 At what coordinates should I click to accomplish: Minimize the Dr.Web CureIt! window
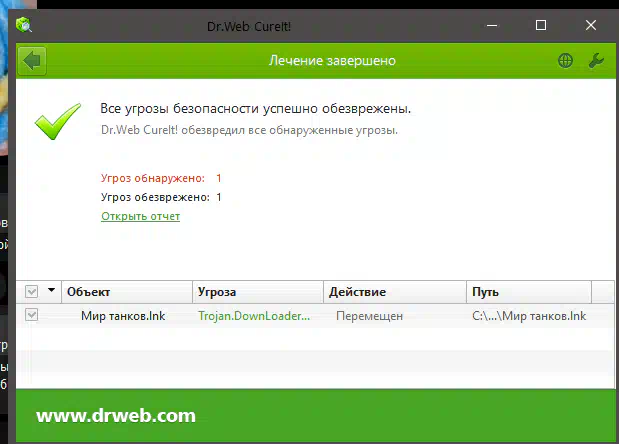pyautogui.click(x=492, y=26)
